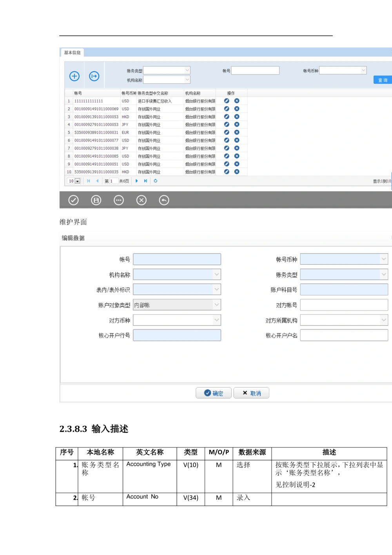Image resolution: width=392 pixels, height=555 pixels.
Task: Open the page size dropdown showing 10
Action: pyautogui.click(x=77, y=181)
